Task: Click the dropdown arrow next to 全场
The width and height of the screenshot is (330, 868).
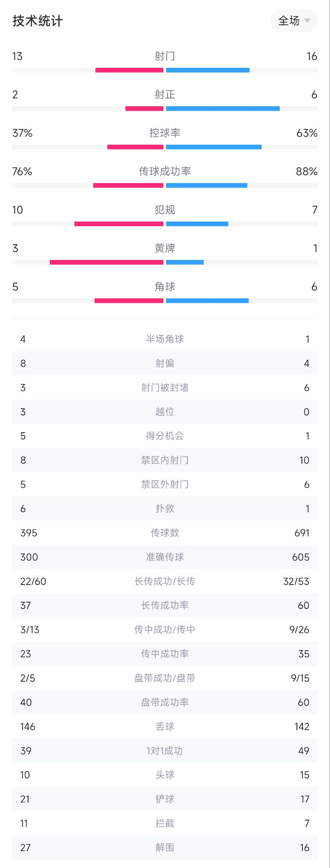Action: [307, 21]
